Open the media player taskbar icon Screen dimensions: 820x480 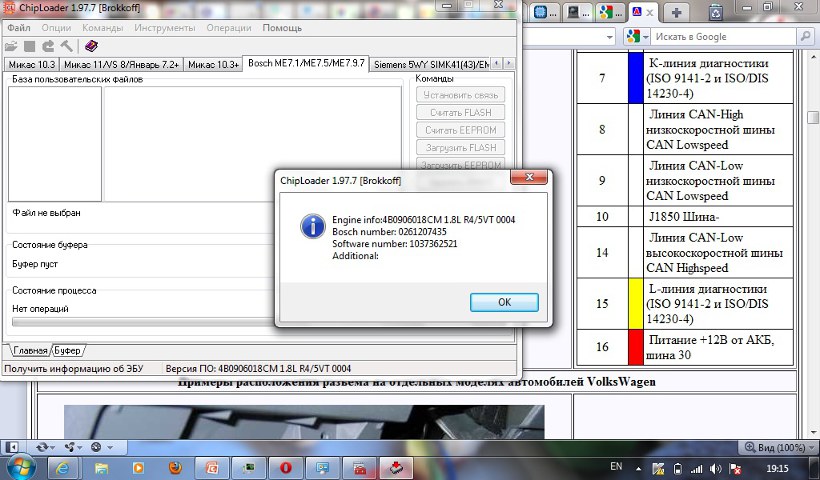pos(138,467)
